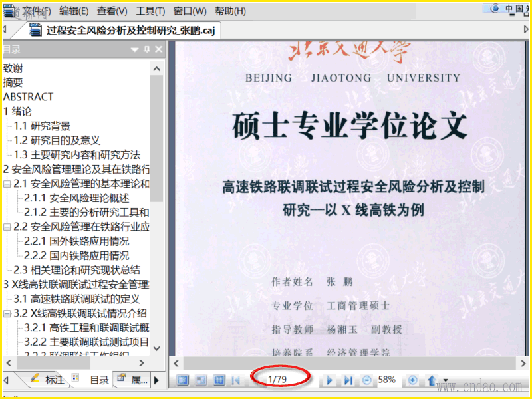Screen dimensions: 532x399
Task: Open the 致谢 outline entry
Action: coord(13,68)
